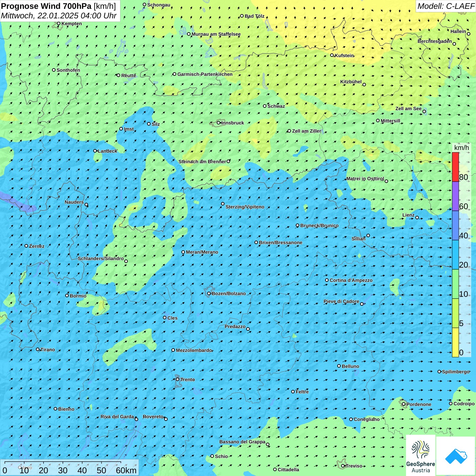The image size is (476, 476).
Task: Select the Kitzbühel location marker
Action: click(364, 85)
